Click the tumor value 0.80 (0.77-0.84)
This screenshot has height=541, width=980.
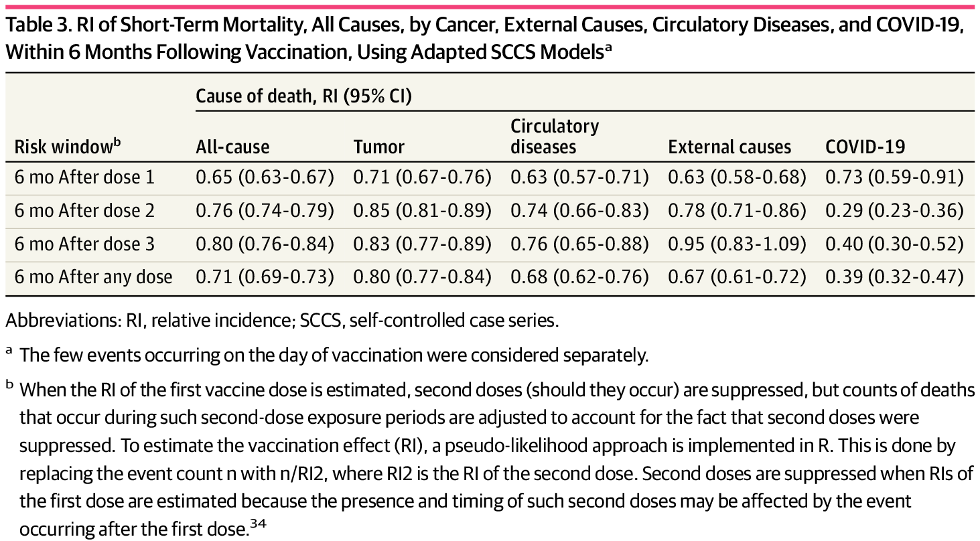(423, 277)
